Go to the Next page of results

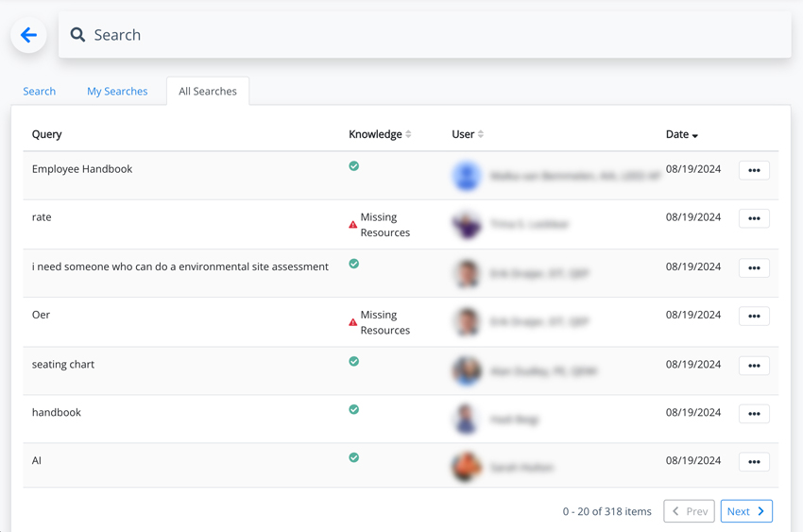coord(745,511)
